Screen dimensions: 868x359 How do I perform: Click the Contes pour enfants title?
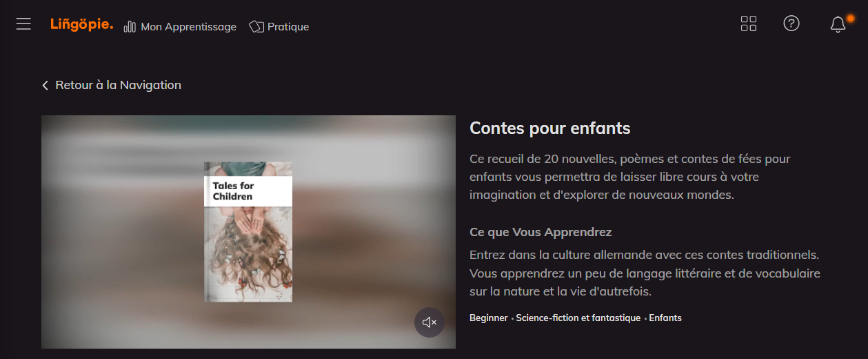pyautogui.click(x=550, y=128)
